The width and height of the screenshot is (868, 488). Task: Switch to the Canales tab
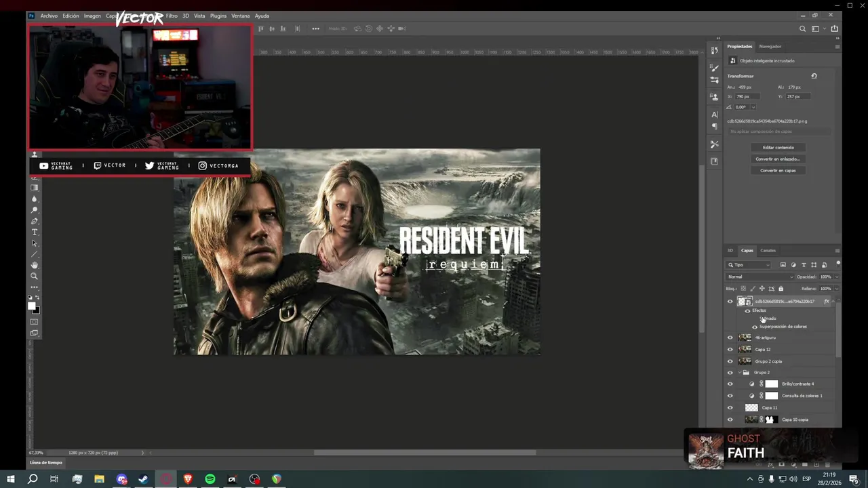coord(768,250)
